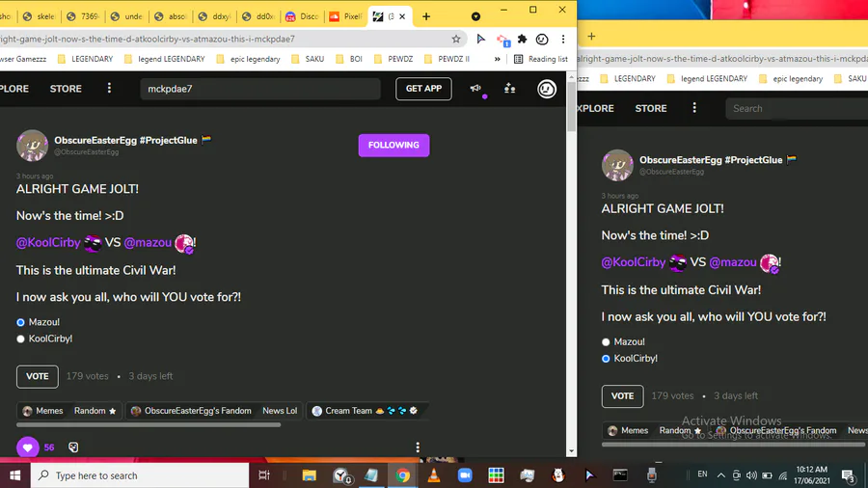Open the LEGENDARY bookmark folder, left window
Screen dimensions: 868x488
click(x=85, y=59)
